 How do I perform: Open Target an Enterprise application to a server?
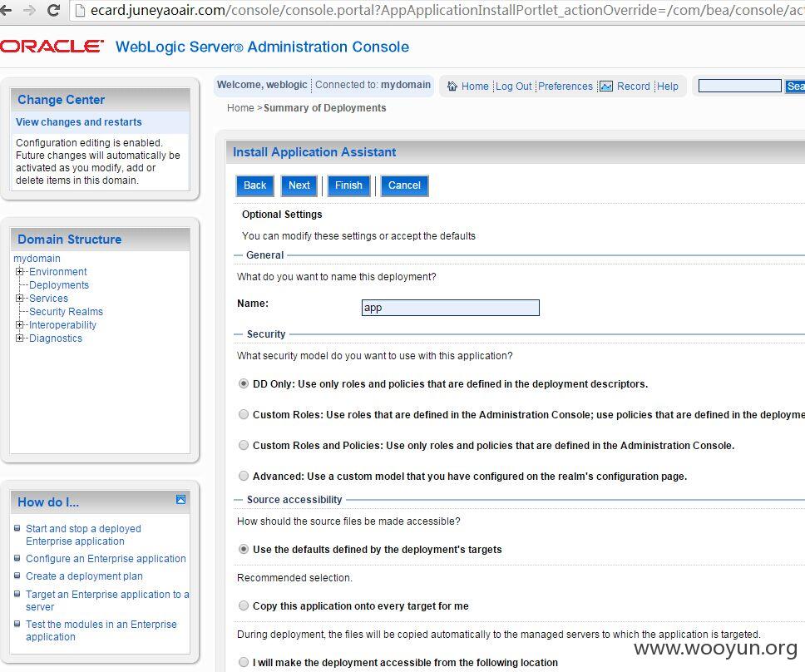pos(107,600)
